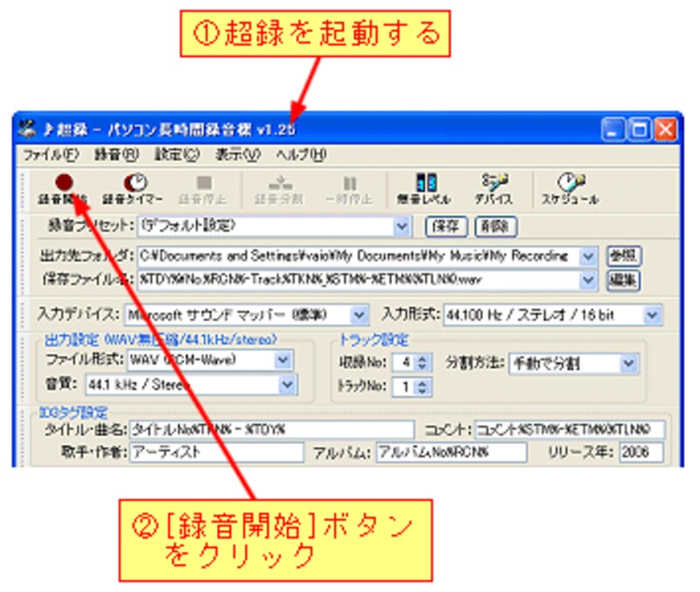Viewport: 700px width, 592px height.
Task: Click the 録音開始 record button
Action: (63, 189)
